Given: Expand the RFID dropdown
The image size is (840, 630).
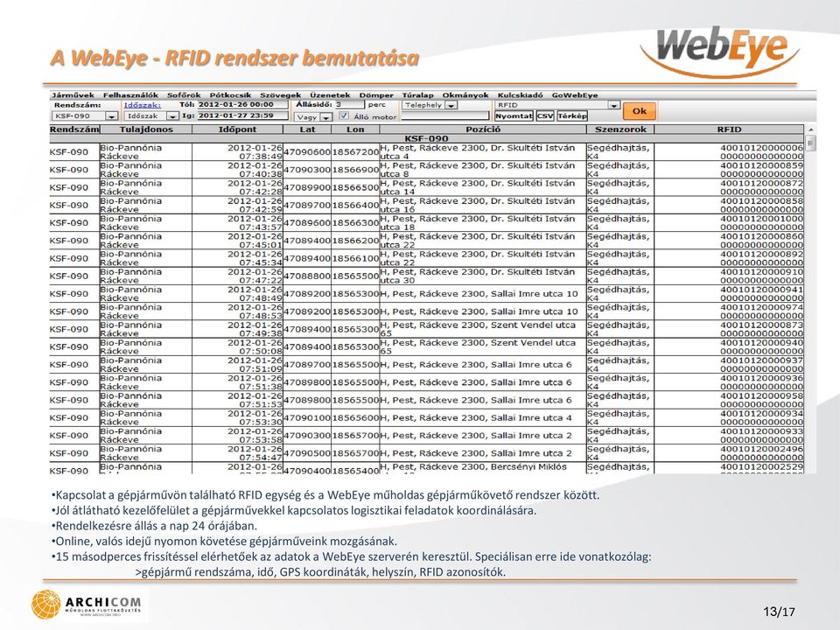Looking at the screenshot, I should pyautogui.click(x=613, y=106).
